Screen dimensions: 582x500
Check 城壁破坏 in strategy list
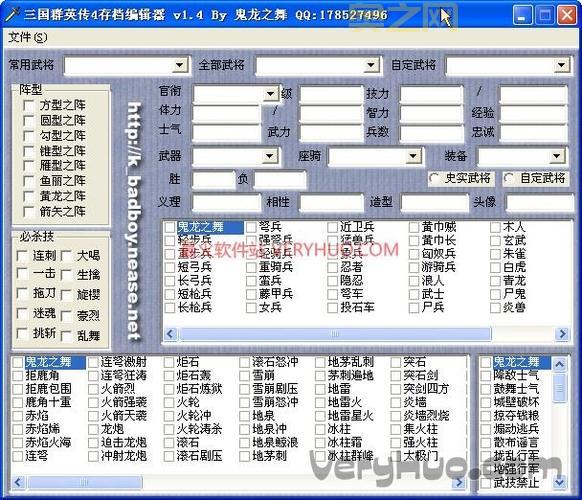(x=485, y=402)
